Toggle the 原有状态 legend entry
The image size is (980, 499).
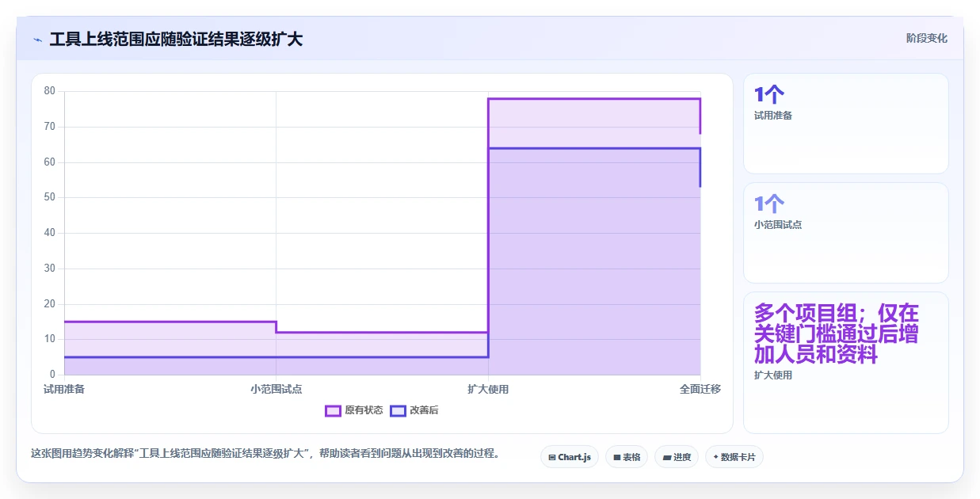(354, 410)
